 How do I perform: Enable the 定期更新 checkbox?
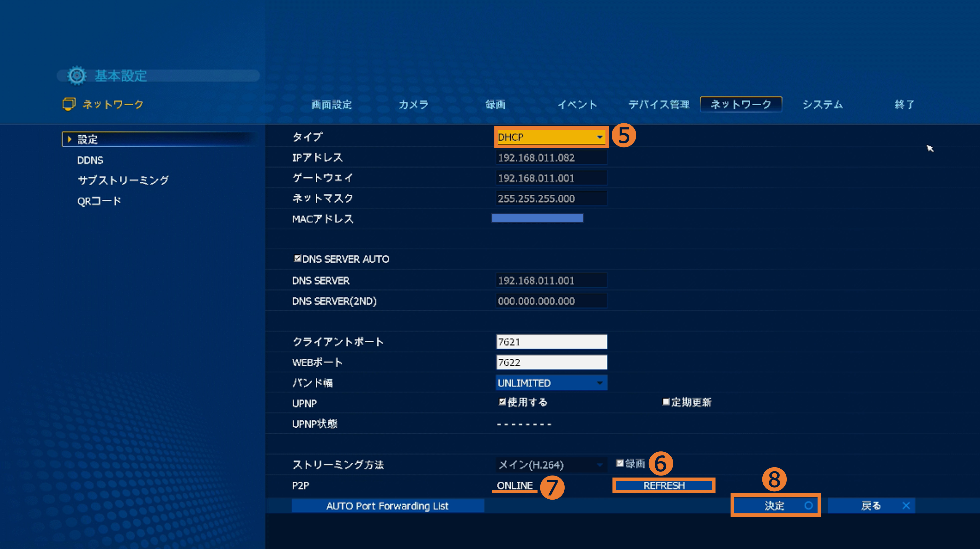(x=665, y=402)
